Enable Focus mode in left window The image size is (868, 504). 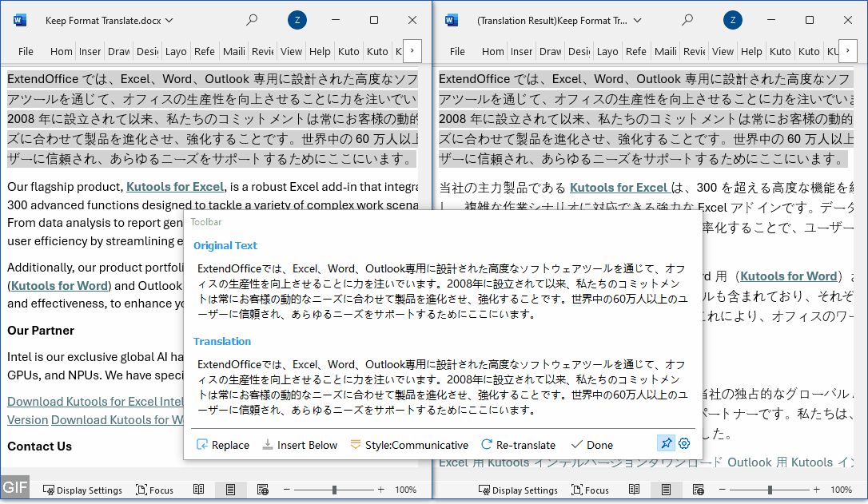(x=154, y=490)
